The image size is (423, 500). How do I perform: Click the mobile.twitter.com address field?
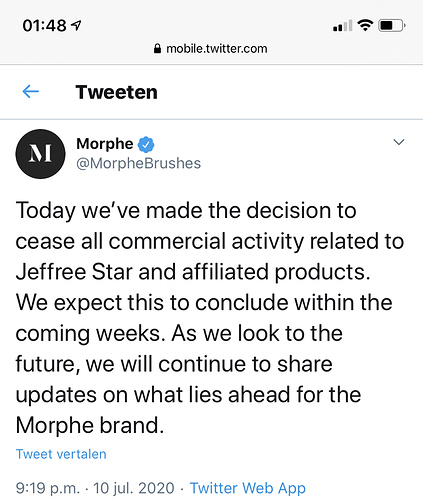pos(211,49)
